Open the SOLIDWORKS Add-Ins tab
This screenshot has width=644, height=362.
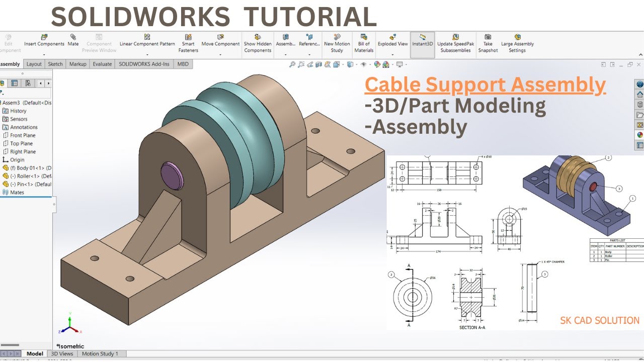pos(144,64)
